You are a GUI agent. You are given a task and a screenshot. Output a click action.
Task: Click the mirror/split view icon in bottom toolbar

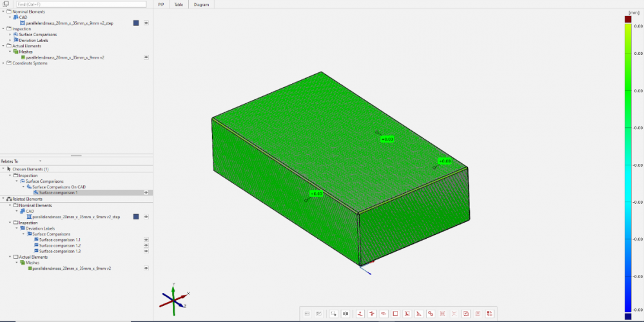(346, 314)
